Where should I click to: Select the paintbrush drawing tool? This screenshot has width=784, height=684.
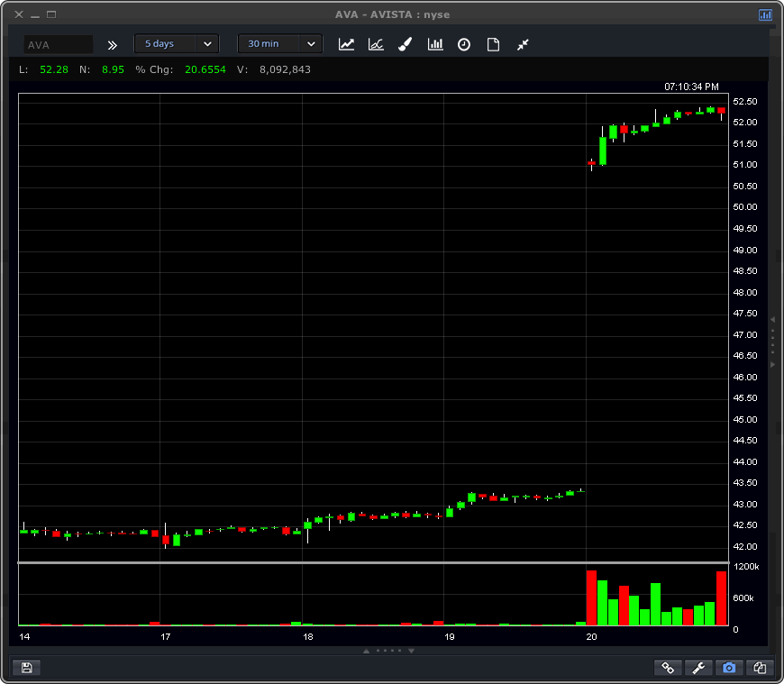click(x=406, y=44)
